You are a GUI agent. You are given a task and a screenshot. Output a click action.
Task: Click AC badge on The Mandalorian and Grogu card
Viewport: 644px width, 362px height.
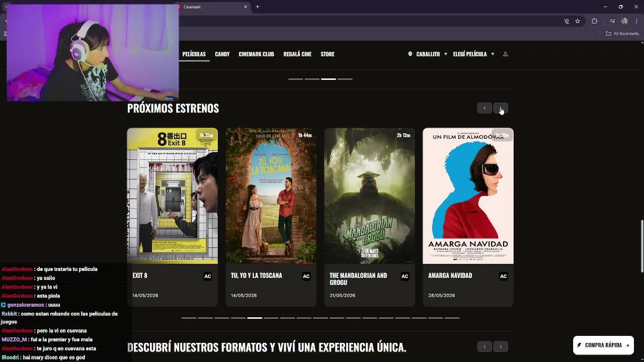tap(405, 276)
